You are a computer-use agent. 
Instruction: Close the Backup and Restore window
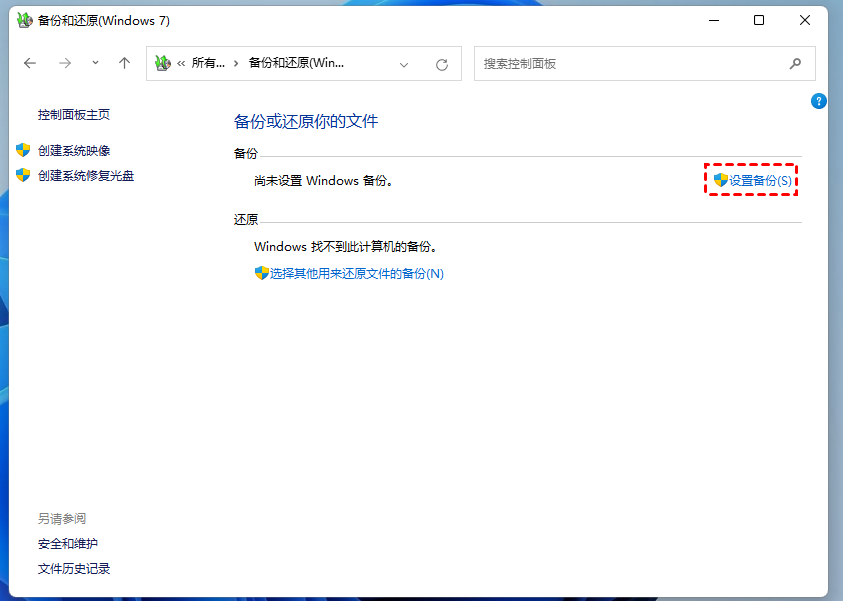[805, 20]
